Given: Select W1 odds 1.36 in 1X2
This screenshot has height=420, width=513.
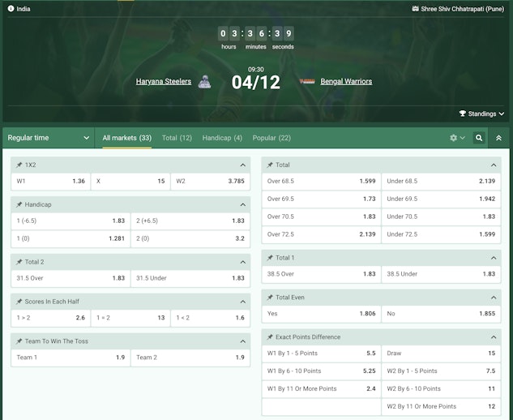Looking at the screenshot, I should pos(50,181).
